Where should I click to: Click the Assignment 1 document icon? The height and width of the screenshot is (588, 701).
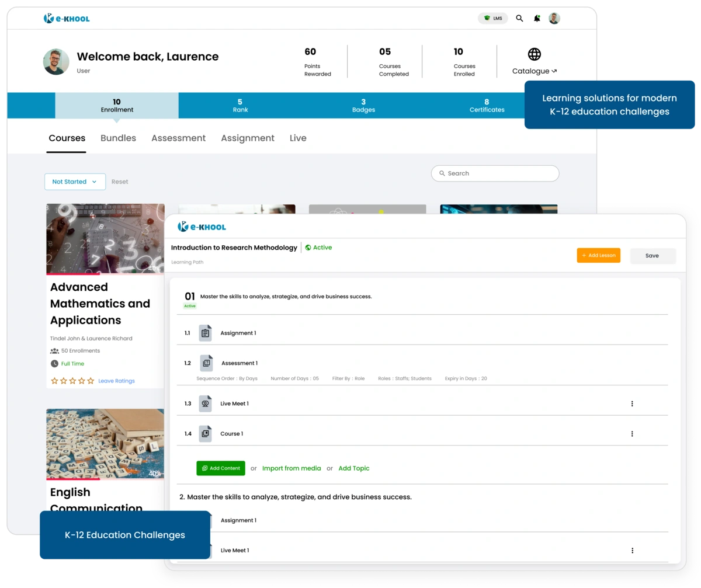tap(205, 333)
